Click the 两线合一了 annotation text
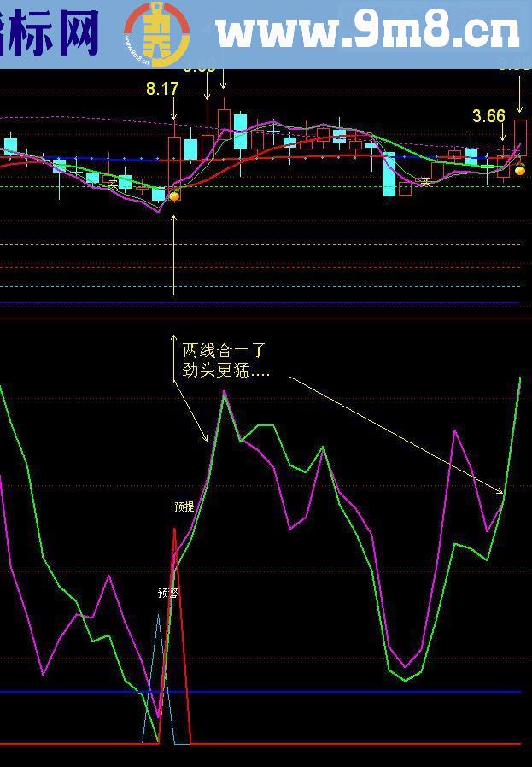This screenshot has height=767, width=532. point(224,350)
